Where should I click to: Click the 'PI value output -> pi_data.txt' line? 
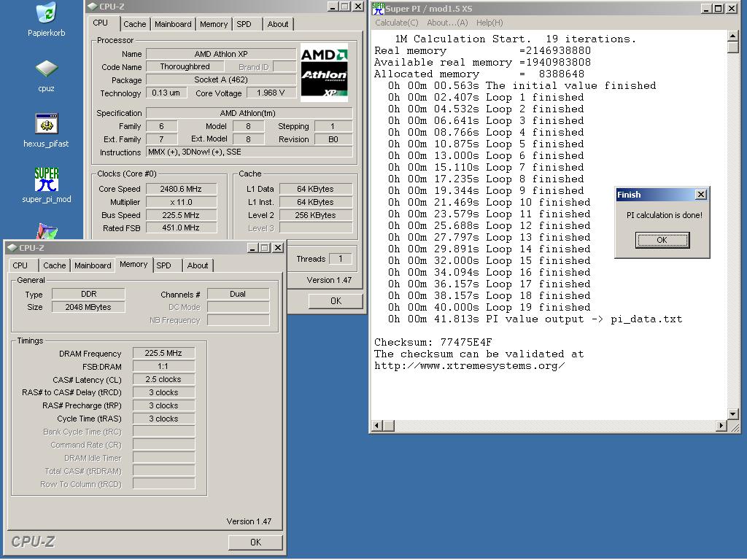(x=535, y=319)
